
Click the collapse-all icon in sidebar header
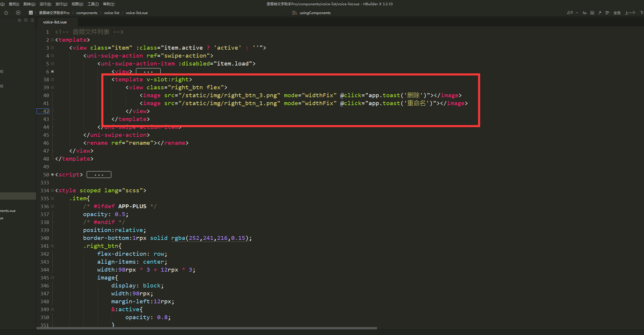(26, 20)
